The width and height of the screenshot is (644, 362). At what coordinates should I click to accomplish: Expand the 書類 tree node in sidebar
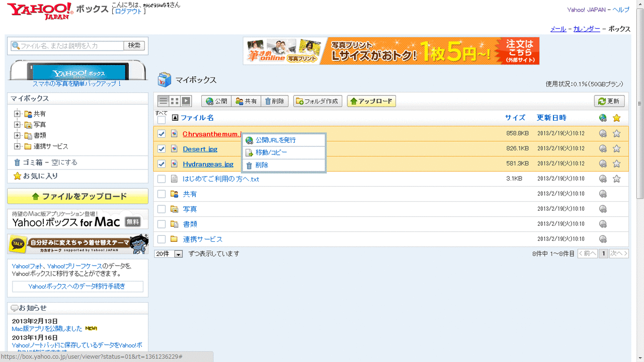(x=17, y=135)
